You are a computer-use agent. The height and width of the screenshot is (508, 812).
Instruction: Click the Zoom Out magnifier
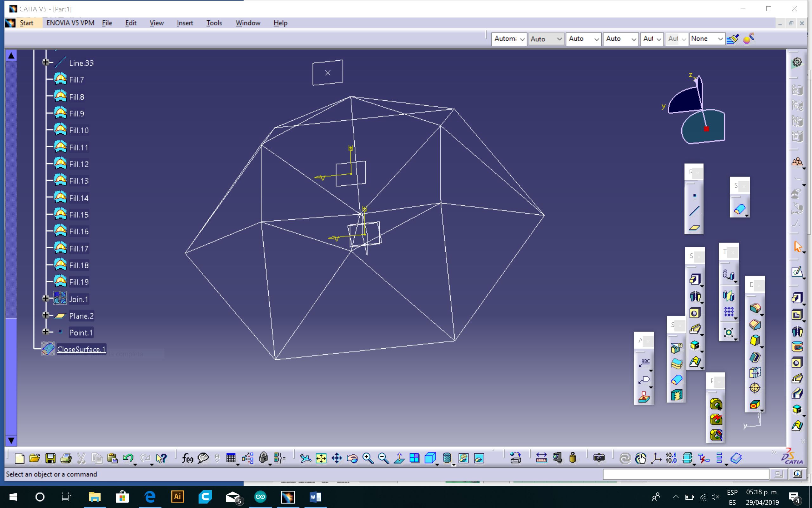[x=383, y=458]
